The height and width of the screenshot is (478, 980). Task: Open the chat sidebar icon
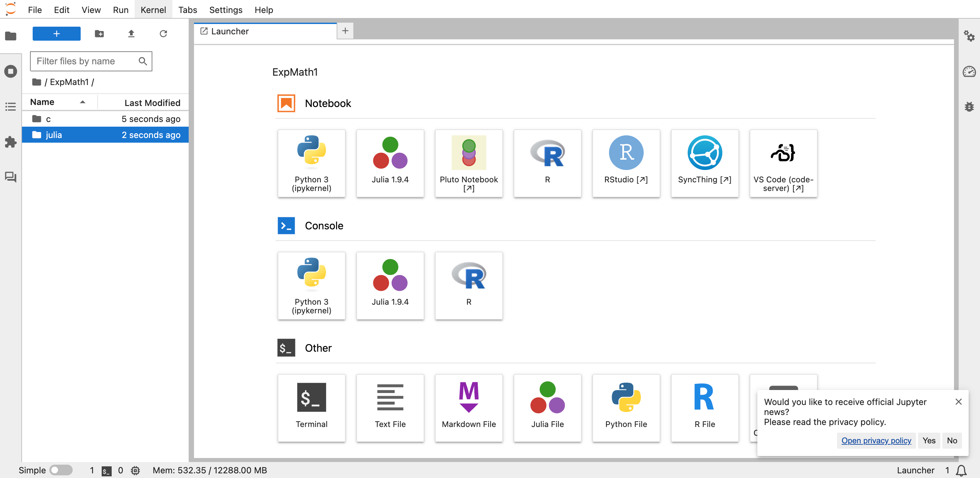(11, 177)
